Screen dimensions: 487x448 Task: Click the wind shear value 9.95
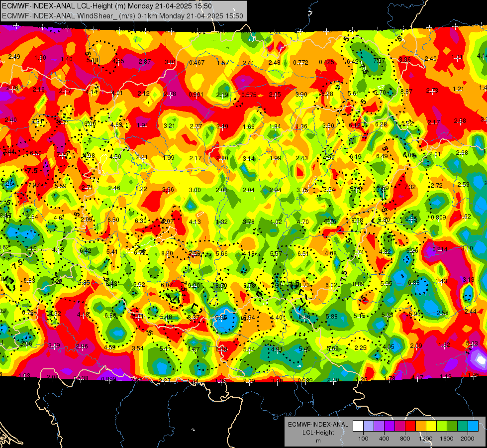(221, 318)
